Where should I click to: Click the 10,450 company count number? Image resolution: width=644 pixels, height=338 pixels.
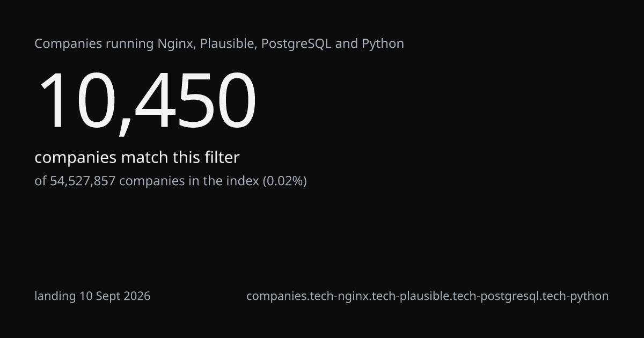pos(146,101)
